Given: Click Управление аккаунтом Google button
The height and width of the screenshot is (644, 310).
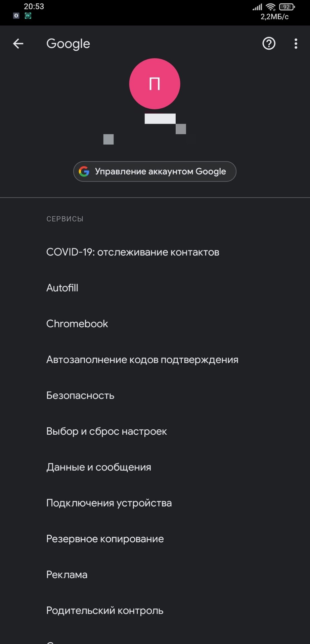Looking at the screenshot, I should tap(155, 171).
